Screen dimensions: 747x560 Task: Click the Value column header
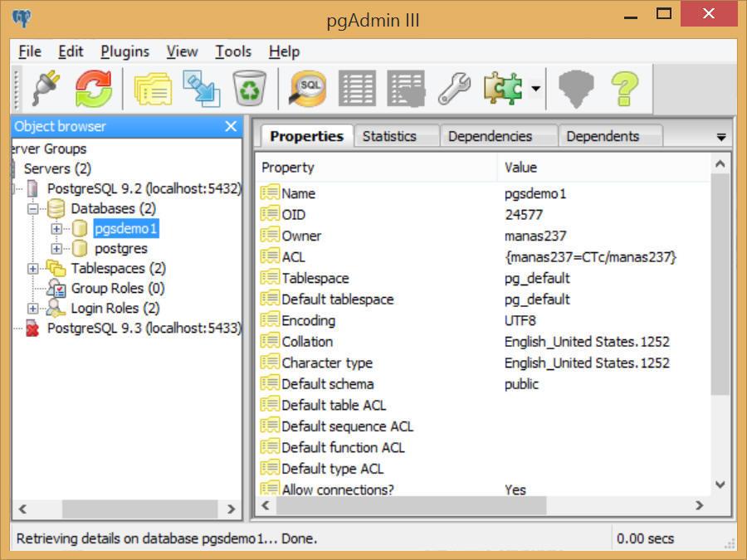604,168
